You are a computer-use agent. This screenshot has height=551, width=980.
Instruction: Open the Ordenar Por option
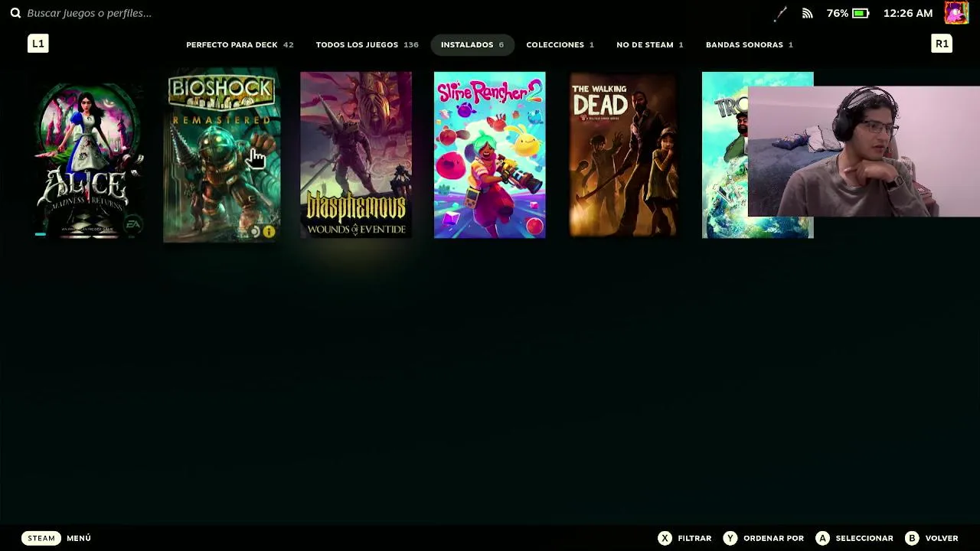[773, 538]
